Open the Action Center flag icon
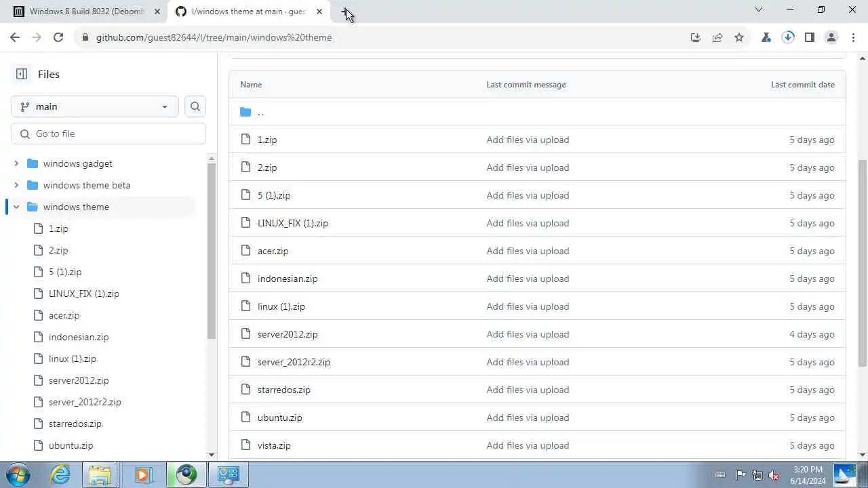Viewport: 868px width, 488px height. point(741,475)
